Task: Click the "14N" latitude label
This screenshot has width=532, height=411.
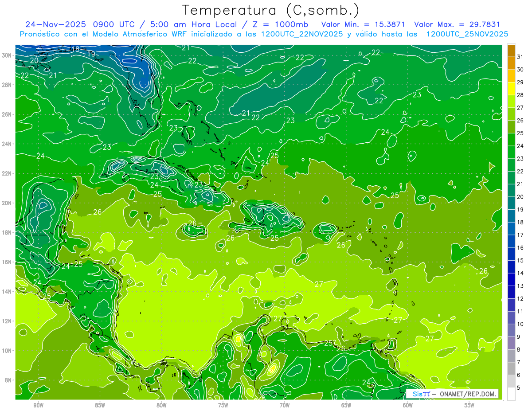Action: pyautogui.click(x=7, y=291)
